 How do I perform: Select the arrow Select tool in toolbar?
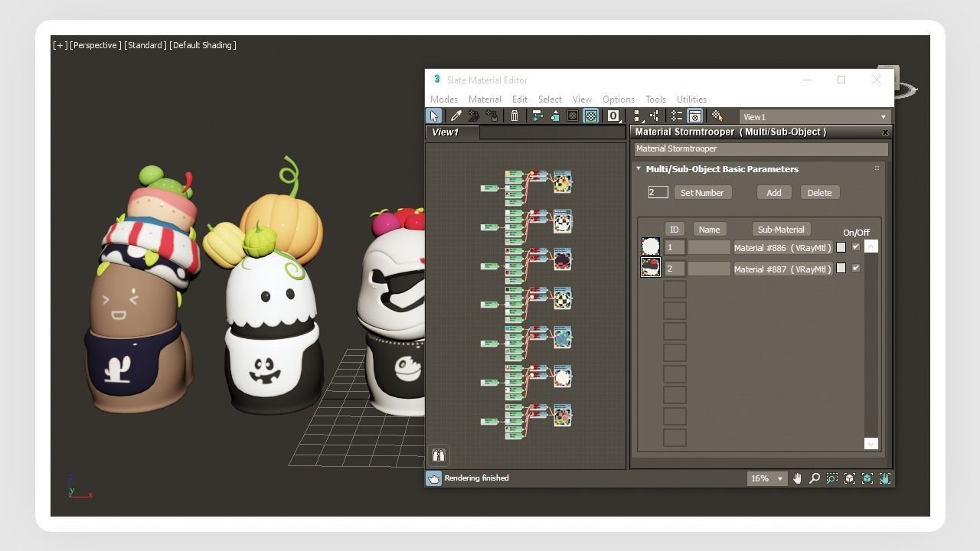434,116
